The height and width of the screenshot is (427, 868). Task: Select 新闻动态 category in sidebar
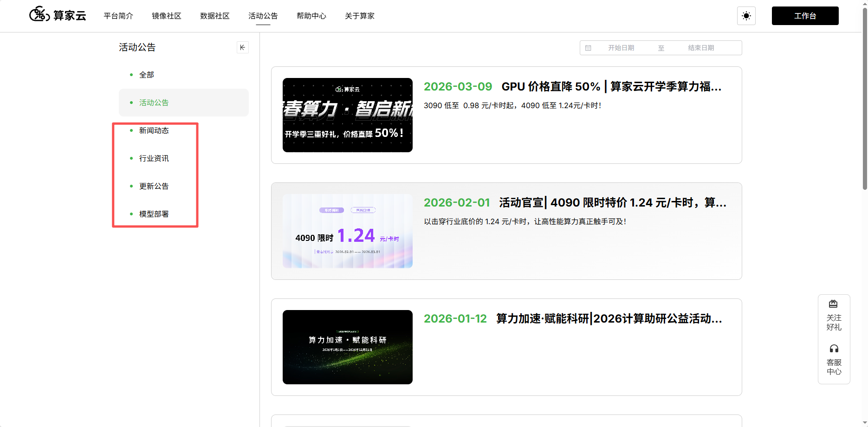[184, 130]
